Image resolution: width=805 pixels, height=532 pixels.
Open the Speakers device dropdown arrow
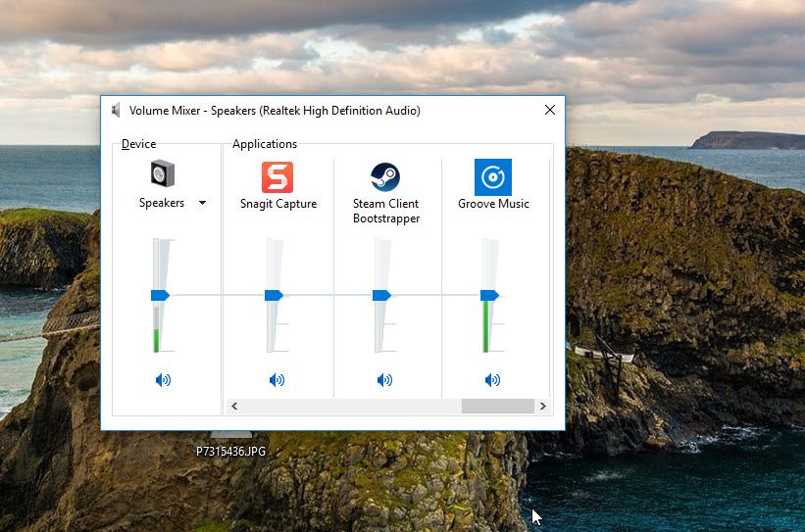click(x=202, y=203)
